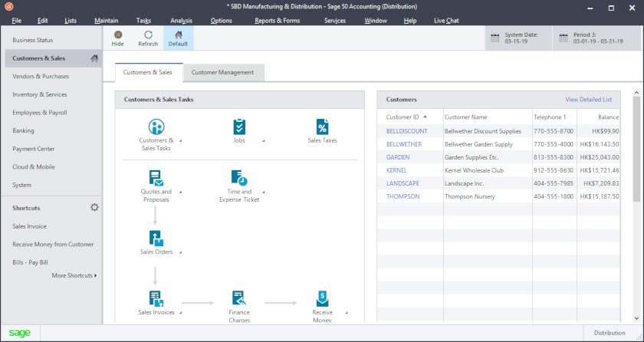Image resolution: width=644 pixels, height=342 pixels.
Task: Open the Finance Charges icon
Action: [239, 299]
